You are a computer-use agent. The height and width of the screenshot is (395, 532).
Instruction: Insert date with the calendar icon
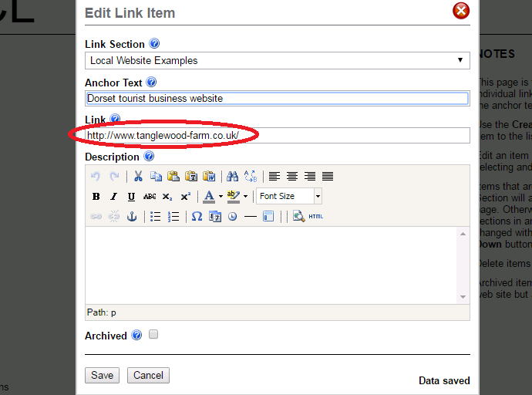[215, 216]
